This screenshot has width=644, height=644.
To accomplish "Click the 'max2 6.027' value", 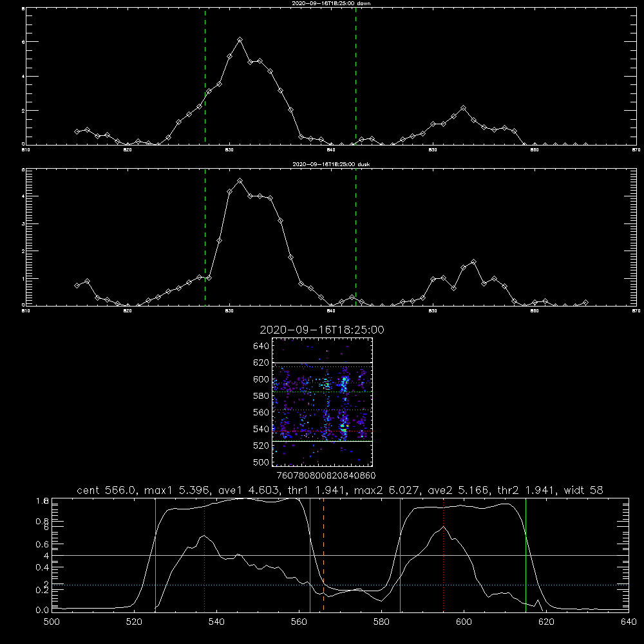I will (x=388, y=490).
